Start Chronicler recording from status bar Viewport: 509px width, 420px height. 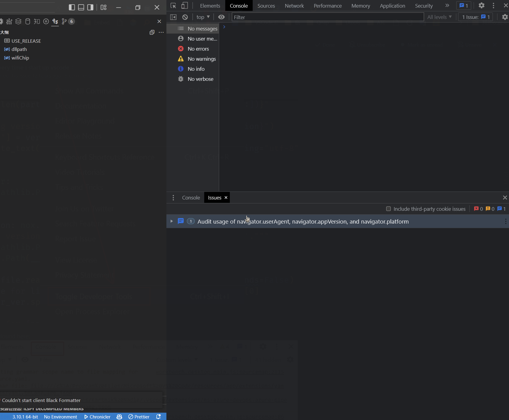point(97,417)
